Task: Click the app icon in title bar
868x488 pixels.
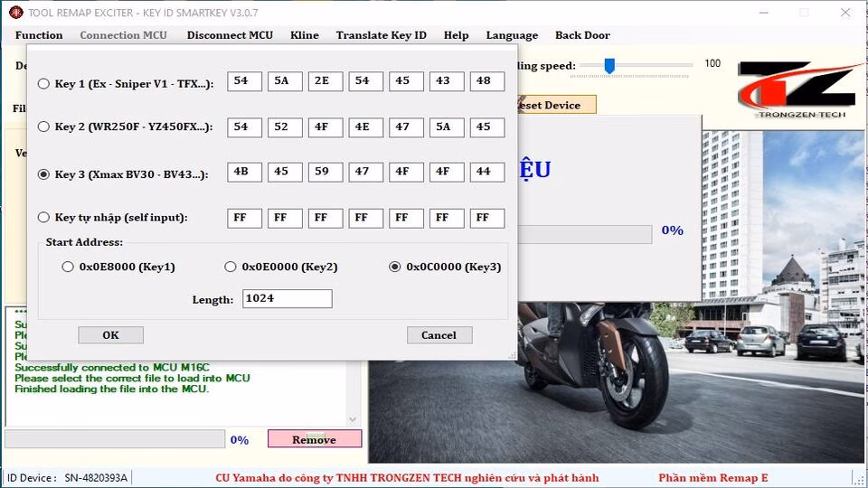Action: click(14, 13)
